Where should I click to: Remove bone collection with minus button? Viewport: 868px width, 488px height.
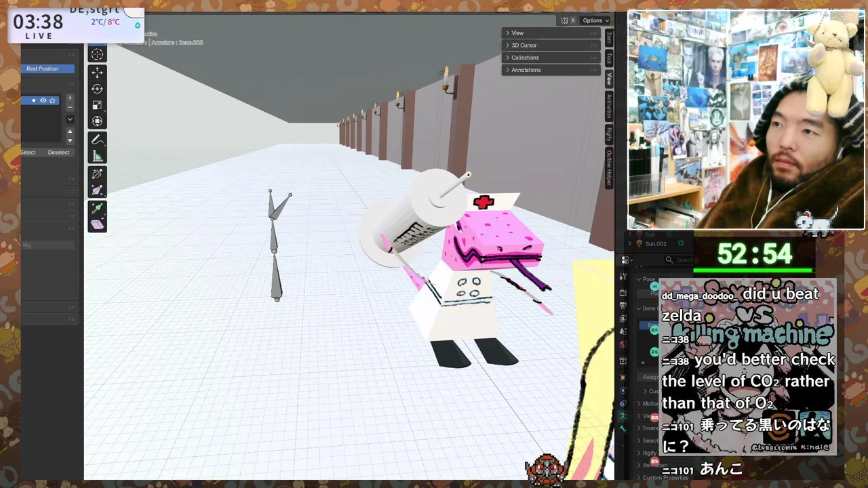click(x=70, y=107)
